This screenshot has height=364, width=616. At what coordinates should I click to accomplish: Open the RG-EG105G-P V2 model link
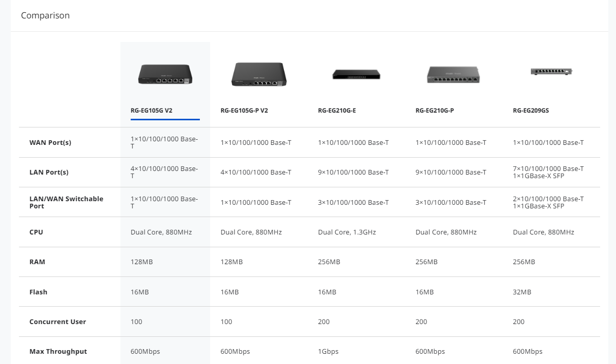click(x=244, y=110)
